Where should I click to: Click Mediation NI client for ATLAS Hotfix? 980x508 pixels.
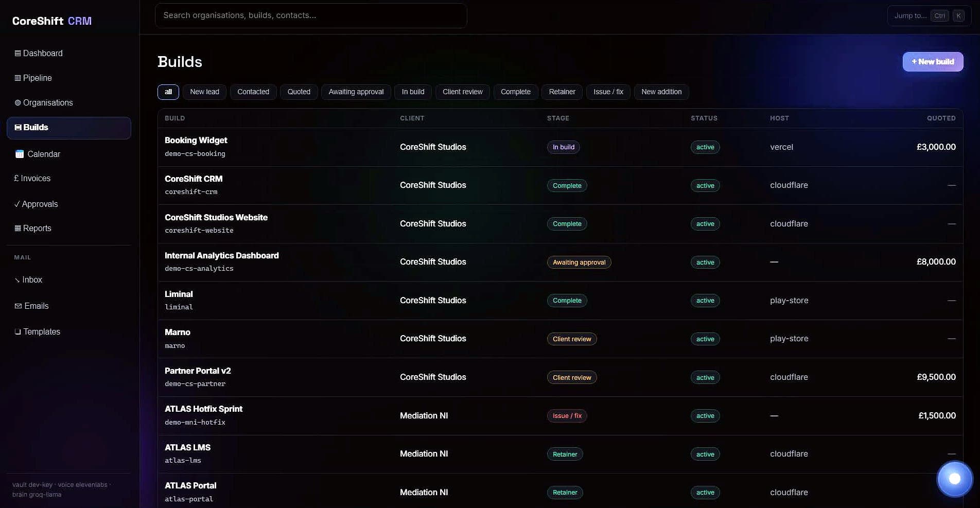point(424,416)
